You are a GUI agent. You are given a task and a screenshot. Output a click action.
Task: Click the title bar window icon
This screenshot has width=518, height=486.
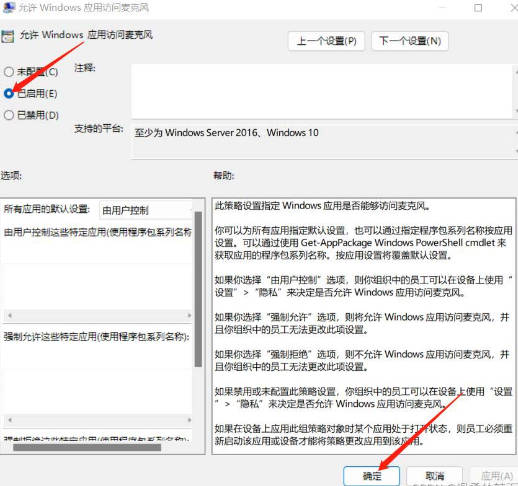tap(8, 7)
